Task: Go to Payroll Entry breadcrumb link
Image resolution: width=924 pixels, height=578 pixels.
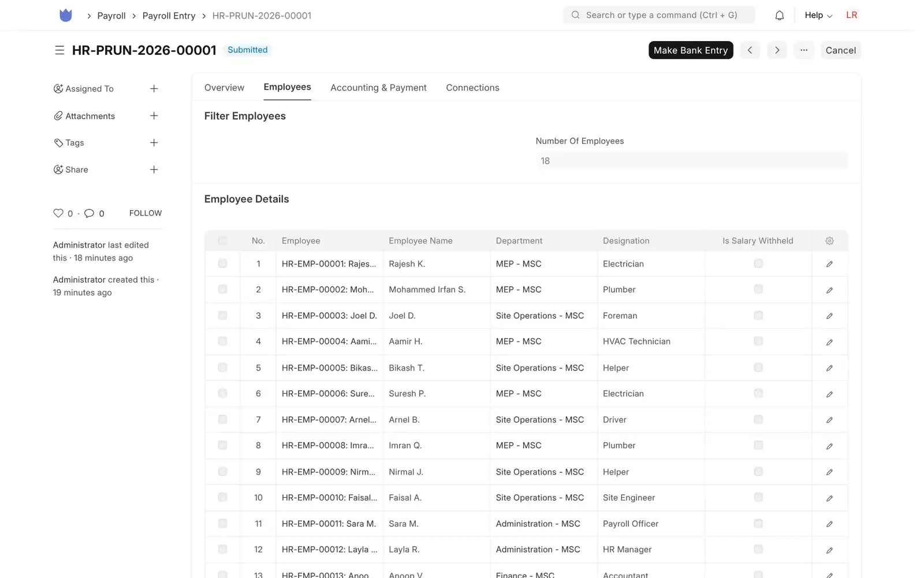Action: pyautogui.click(x=169, y=16)
